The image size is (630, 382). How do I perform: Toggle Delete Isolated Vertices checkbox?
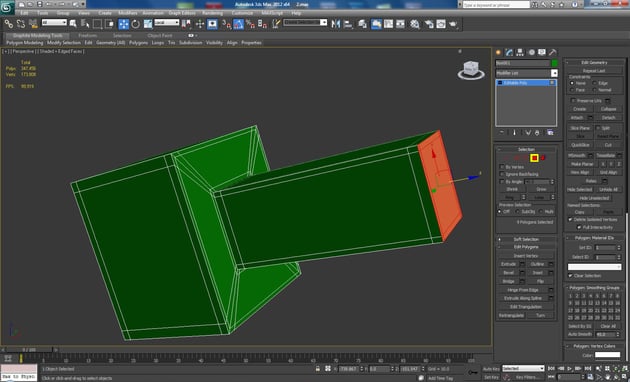[570, 219]
